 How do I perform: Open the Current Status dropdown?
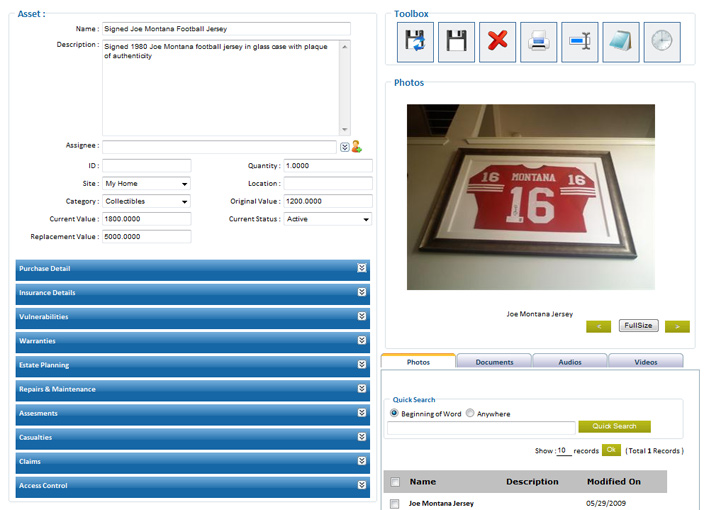pos(328,219)
